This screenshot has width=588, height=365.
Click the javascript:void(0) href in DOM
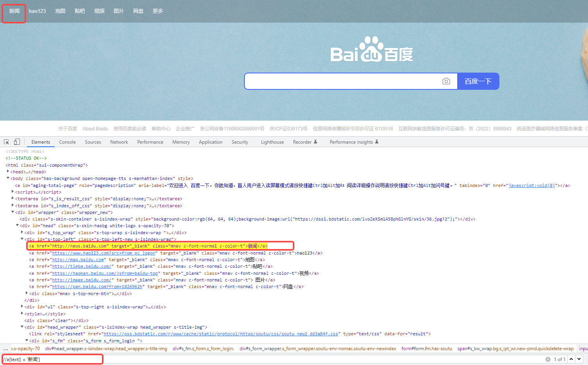click(x=531, y=185)
